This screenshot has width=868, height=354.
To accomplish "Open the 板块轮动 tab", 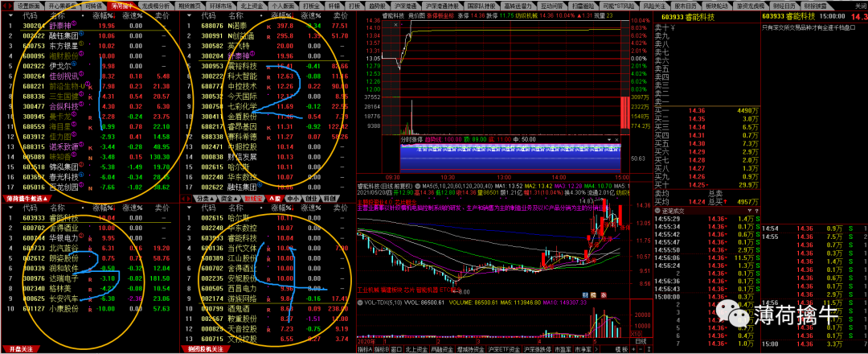I will point(716,6).
